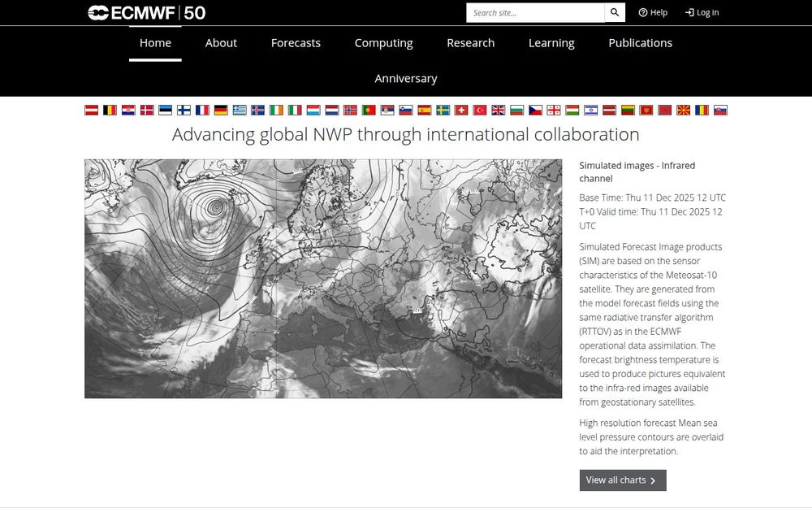Click the ECMWF 50 logo
Viewport: 812px width, 508px height.
tap(146, 12)
